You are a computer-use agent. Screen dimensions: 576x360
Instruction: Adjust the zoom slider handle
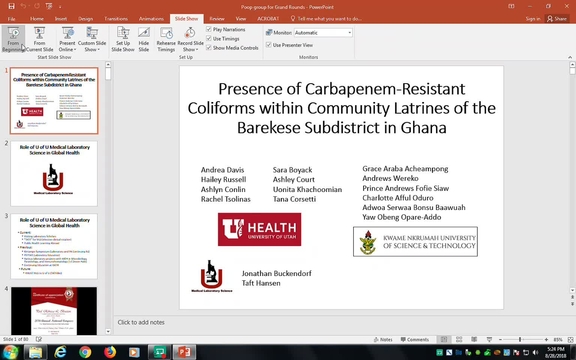tap(520, 339)
